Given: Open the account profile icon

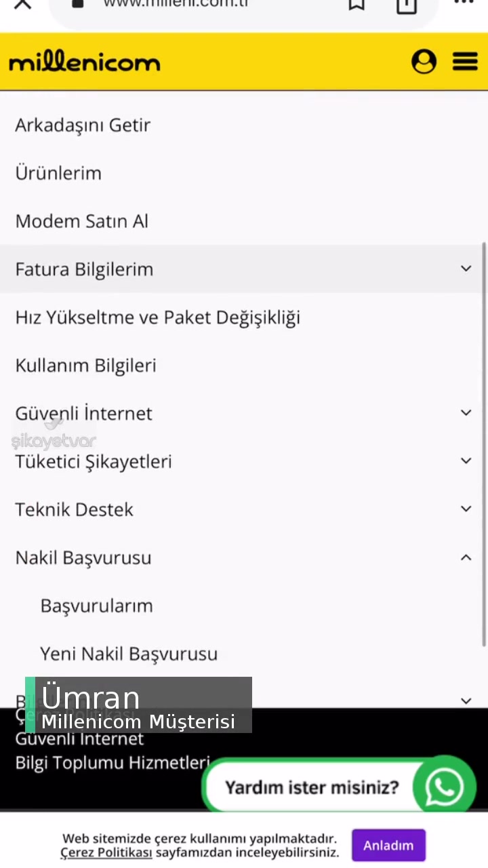Looking at the screenshot, I should (424, 61).
